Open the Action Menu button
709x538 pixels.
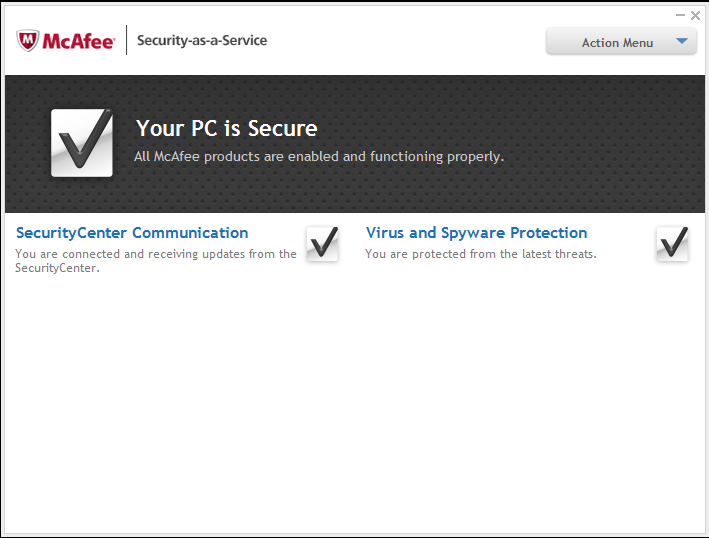coord(617,42)
